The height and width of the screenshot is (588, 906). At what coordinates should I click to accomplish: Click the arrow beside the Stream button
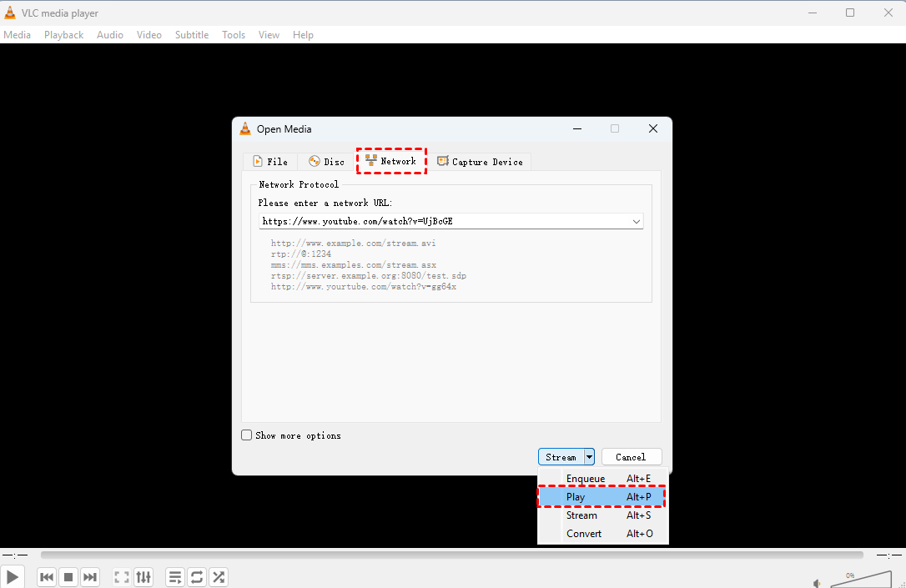(589, 457)
